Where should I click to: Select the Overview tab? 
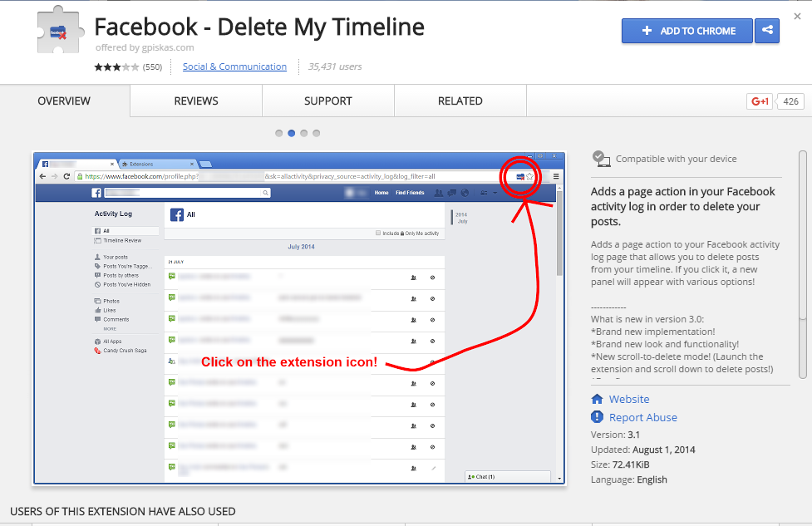pos(64,101)
